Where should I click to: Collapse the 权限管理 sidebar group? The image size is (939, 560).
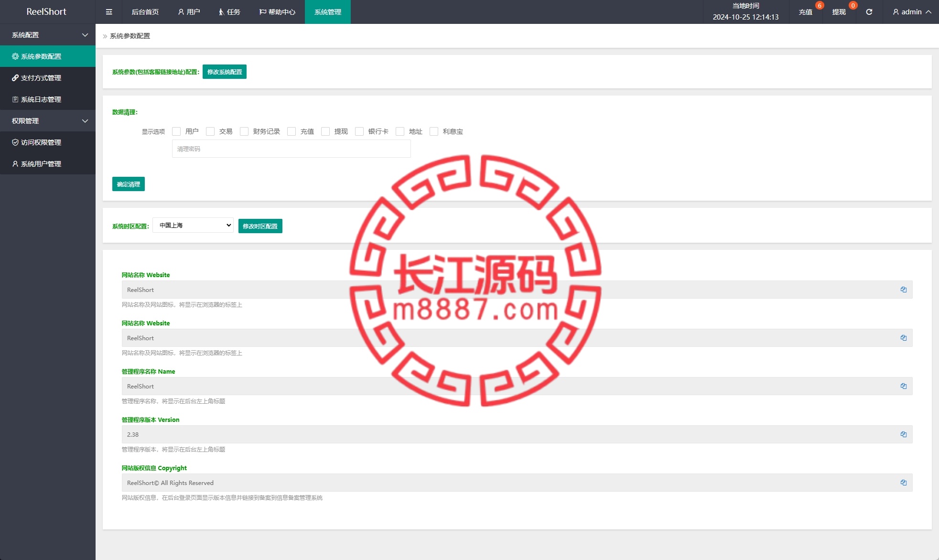48,121
